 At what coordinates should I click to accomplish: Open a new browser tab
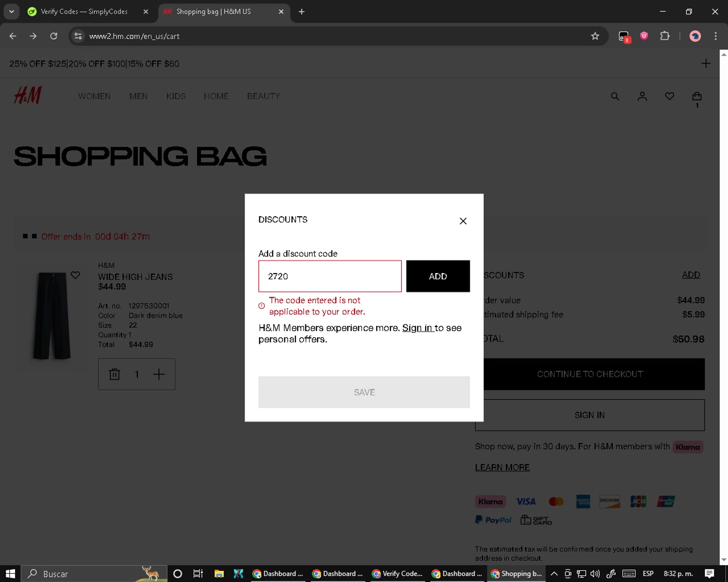click(301, 12)
